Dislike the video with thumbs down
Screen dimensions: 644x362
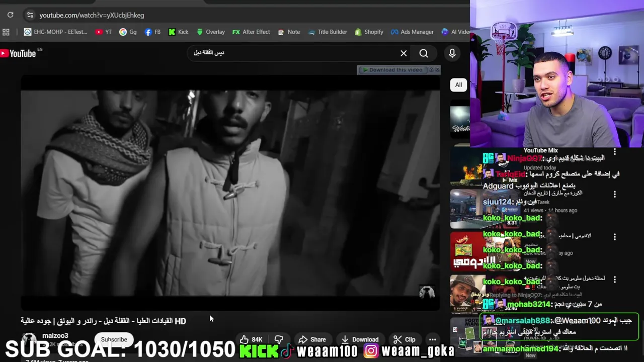tap(279, 339)
